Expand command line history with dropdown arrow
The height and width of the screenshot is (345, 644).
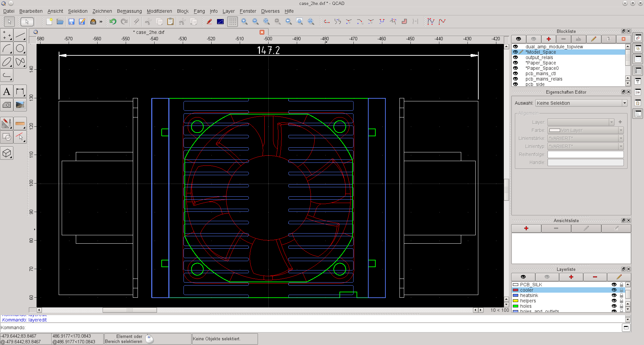coord(628,320)
